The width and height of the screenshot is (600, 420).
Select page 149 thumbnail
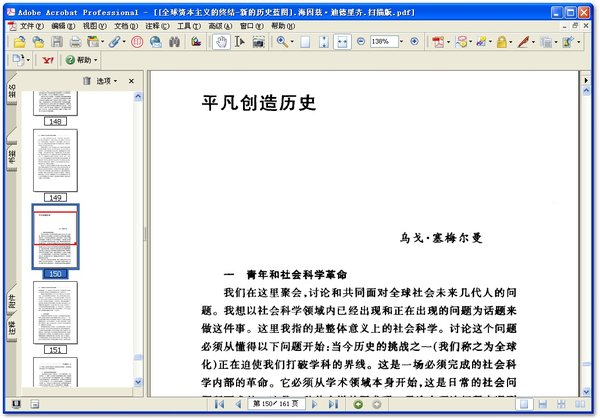pyautogui.click(x=55, y=161)
